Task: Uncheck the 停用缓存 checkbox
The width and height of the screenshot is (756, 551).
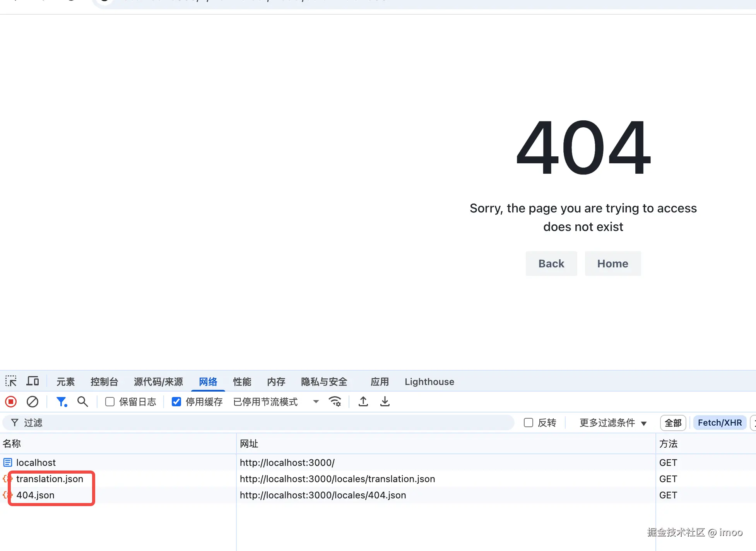Action: pos(176,402)
